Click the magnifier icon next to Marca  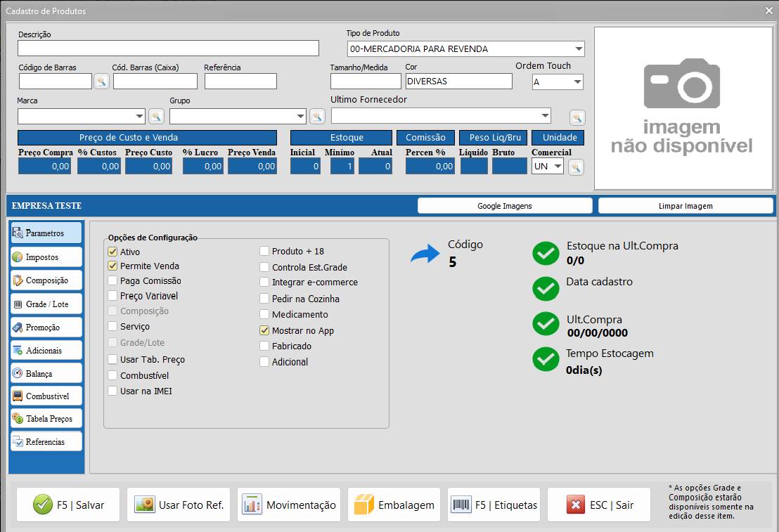(156, 116)
